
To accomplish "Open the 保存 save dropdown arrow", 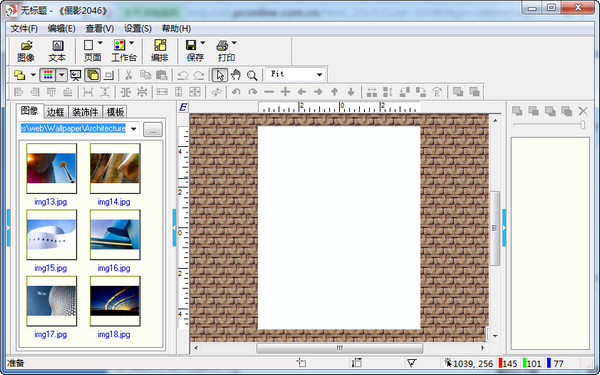I will [203, 43].
